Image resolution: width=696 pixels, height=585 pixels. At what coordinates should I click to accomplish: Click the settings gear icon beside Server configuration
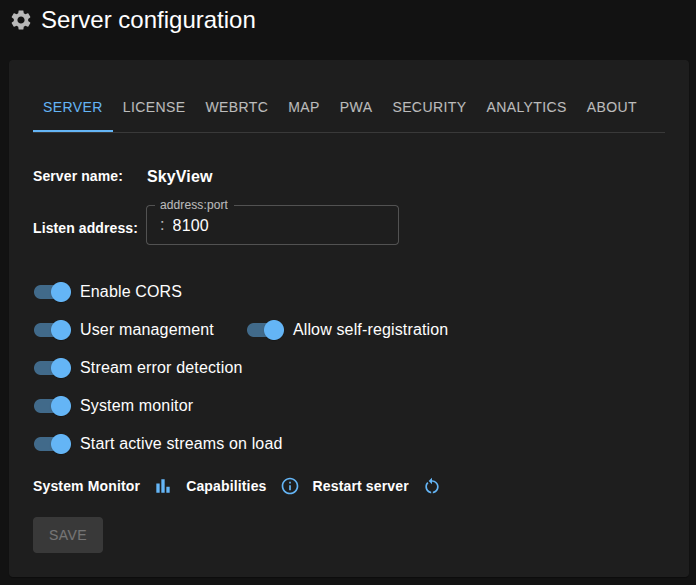click(x=21, y=20)
